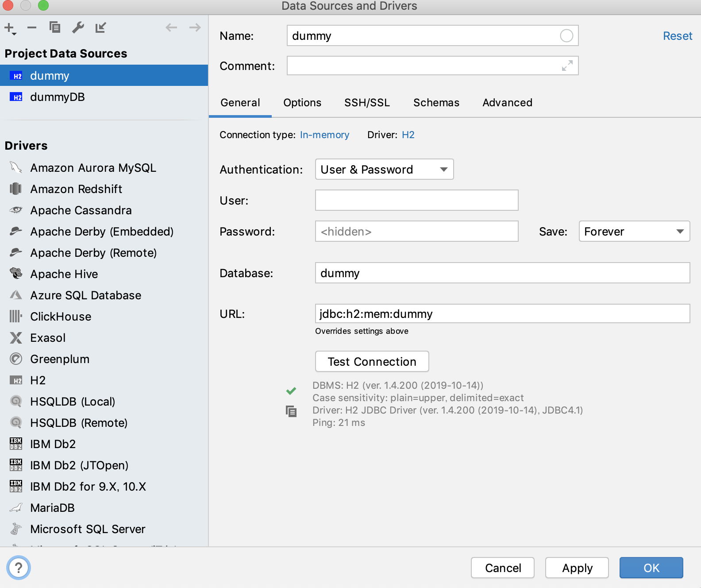The image size is (701, 588).
Task: Duplicate the selected data source
Action: [x=55, y=27]
